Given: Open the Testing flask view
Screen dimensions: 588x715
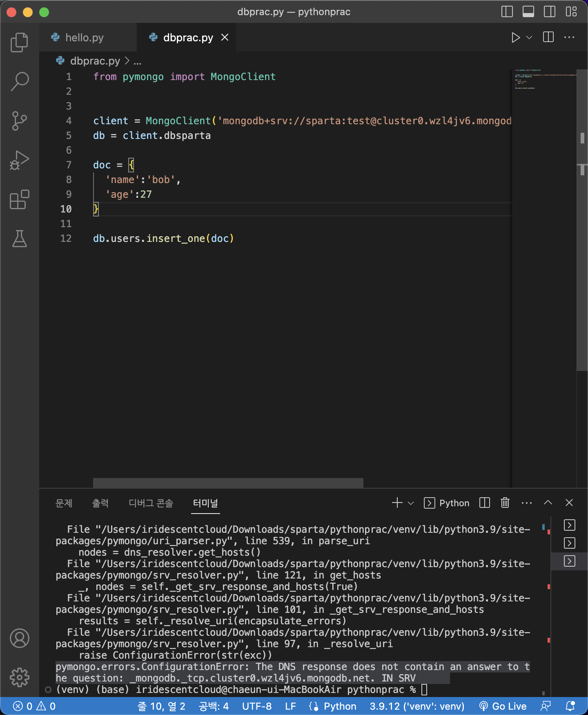Looking at the screenshot, I should click(x=19, y=239).
